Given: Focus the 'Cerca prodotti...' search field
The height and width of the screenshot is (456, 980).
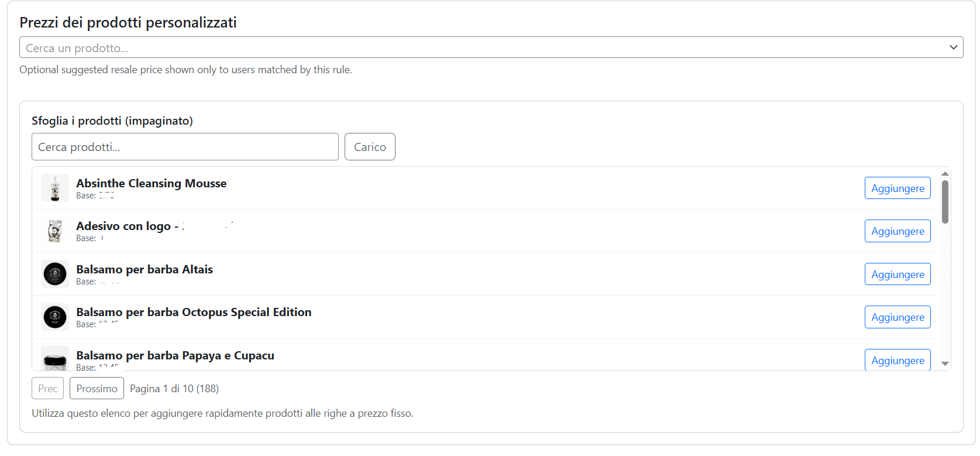Looking at the screenshot, I should pyautogui.click(x=185, y=147).
